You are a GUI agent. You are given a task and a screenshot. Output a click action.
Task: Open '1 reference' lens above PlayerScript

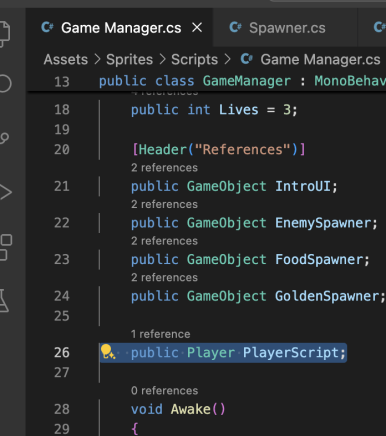tap(160, 334)
